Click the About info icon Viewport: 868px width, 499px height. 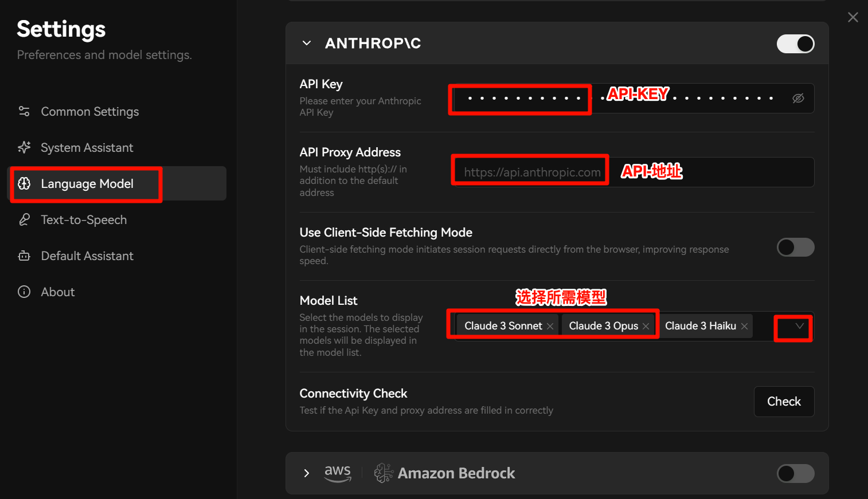24,292
